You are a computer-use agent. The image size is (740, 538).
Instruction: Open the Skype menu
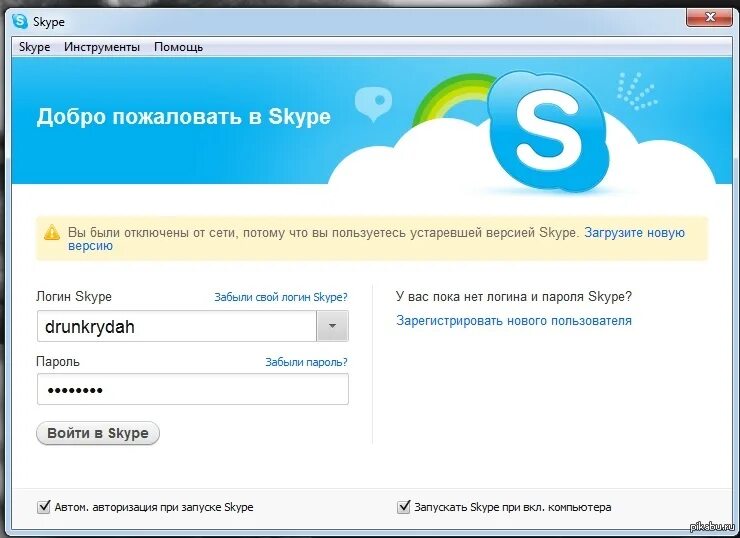pyautogui.click(x=34, y=47)
